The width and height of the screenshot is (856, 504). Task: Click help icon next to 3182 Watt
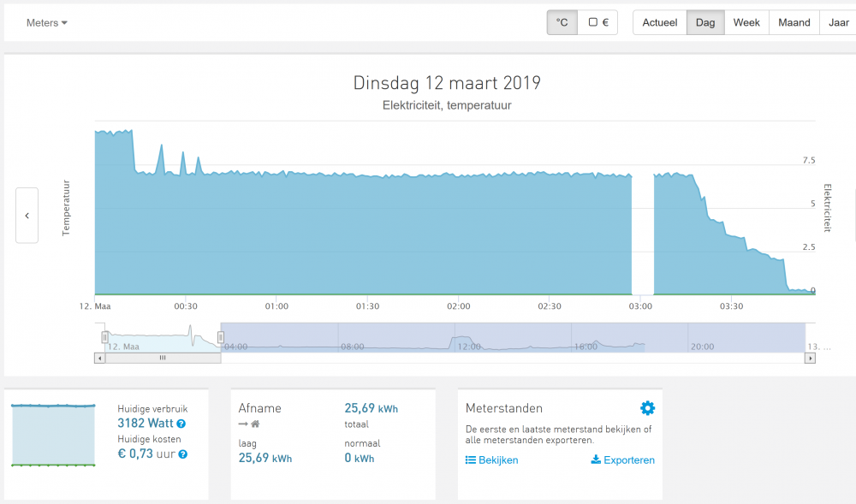[x=181, y=424]
